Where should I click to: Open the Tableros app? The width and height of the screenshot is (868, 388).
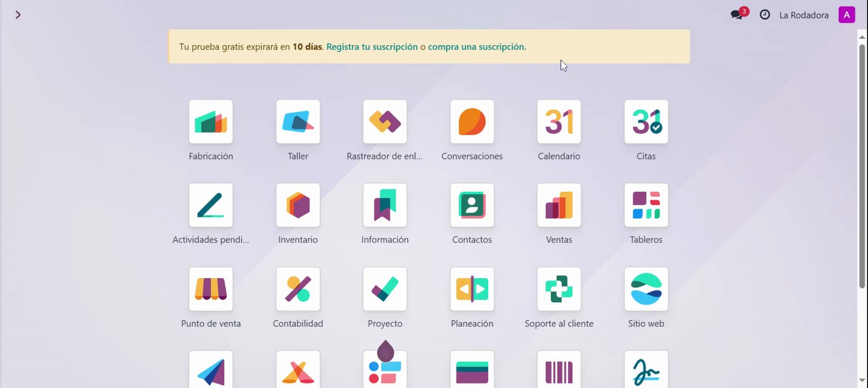click(646, 205)
